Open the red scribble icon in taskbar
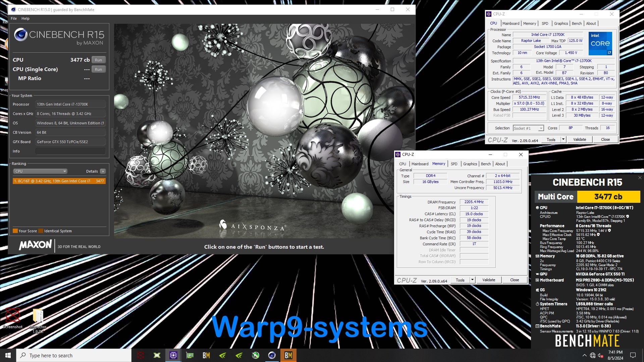 click(x=141, y=355)
